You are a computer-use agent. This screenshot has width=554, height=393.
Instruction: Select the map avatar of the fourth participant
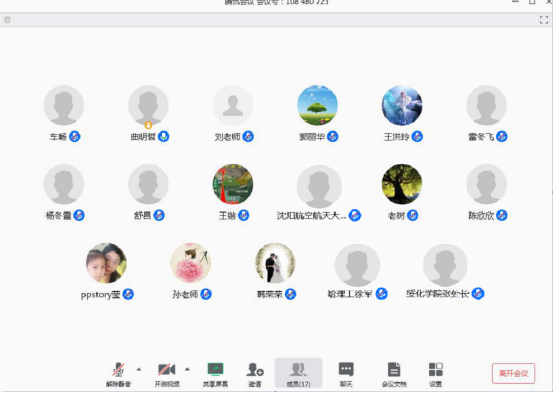[233, 184]
